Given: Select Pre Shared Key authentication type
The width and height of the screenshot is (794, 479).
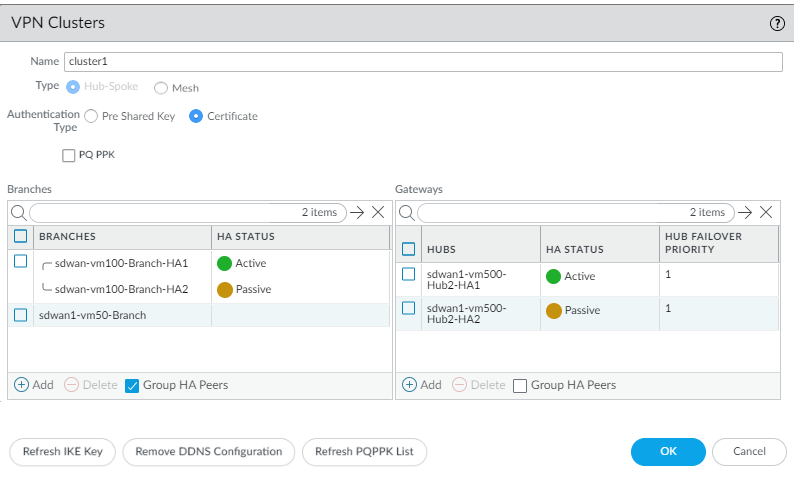Looking at the screenshot, I should 92,116.
